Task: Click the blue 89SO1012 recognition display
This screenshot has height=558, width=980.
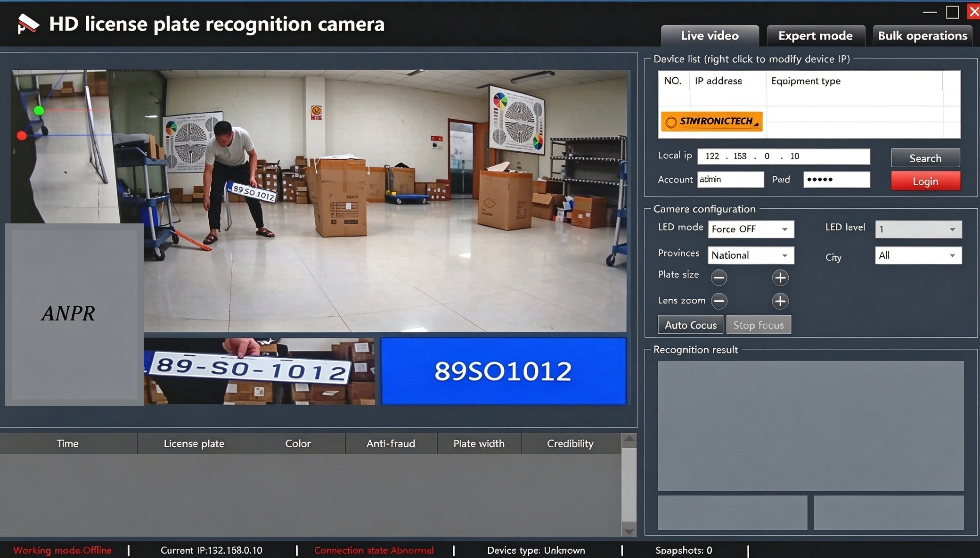Action: click(x=503, y=371)
